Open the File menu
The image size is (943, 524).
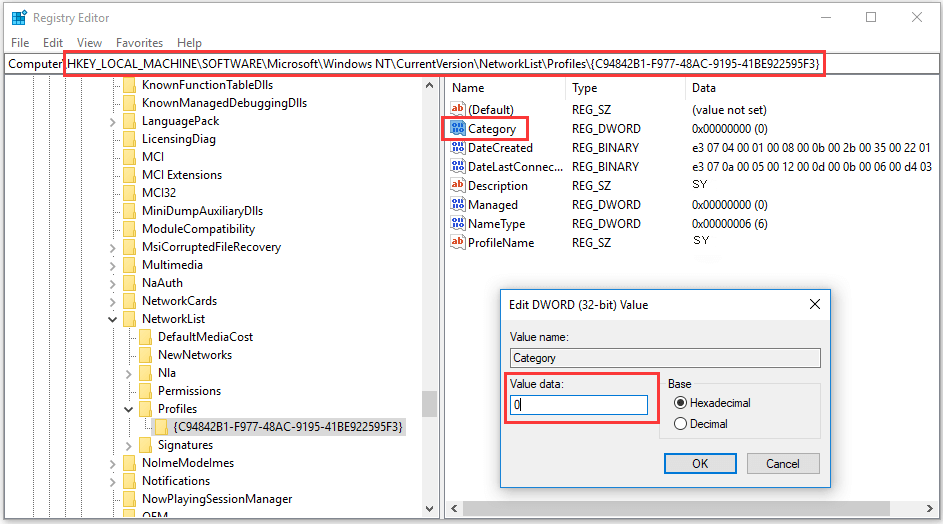click(x=20, y=43)
